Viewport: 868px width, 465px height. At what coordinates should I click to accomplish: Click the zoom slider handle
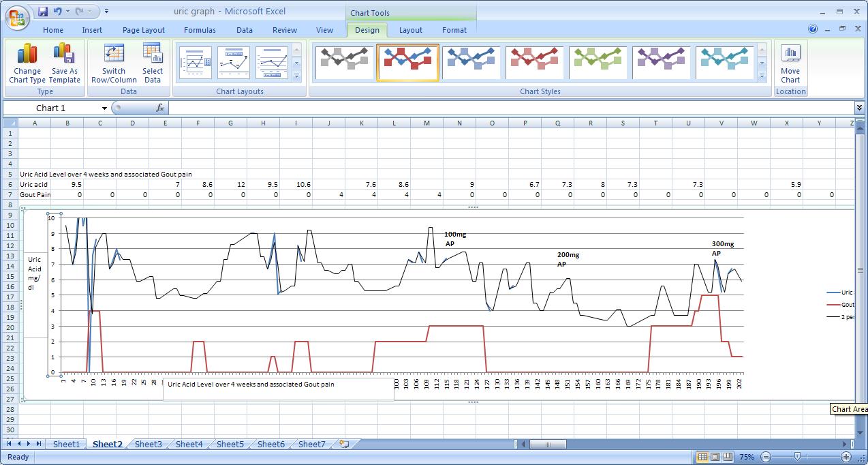(797, 457)
